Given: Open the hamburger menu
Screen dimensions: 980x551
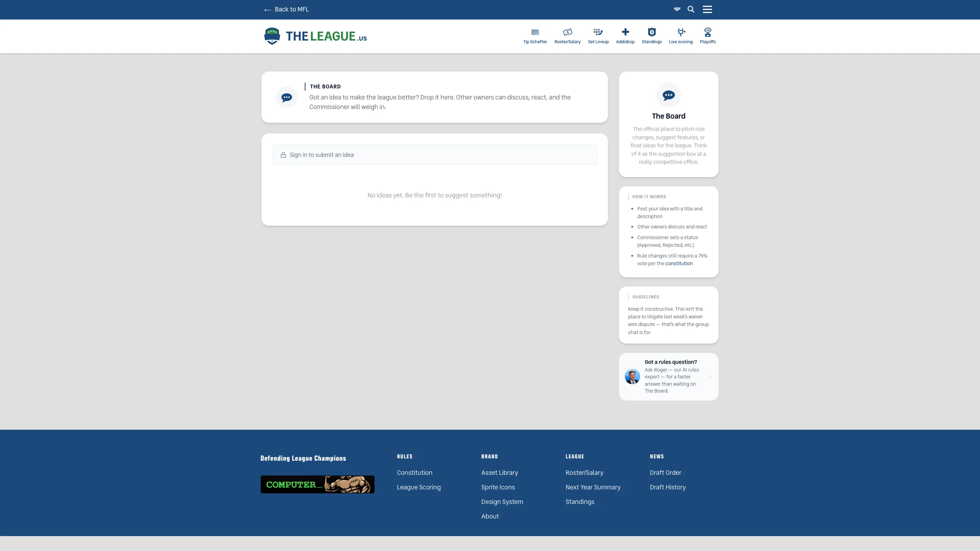Looking at the screenshot, I should point(707,9).
